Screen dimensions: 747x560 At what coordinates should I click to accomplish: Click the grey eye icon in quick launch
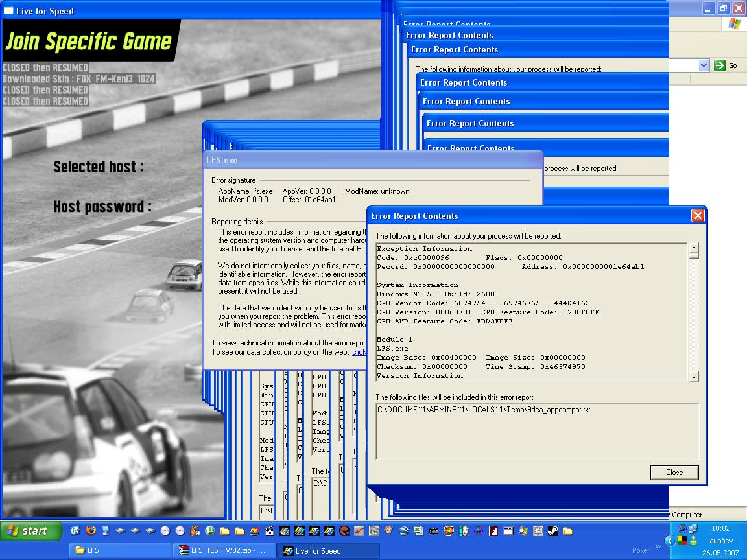[374, 530]
